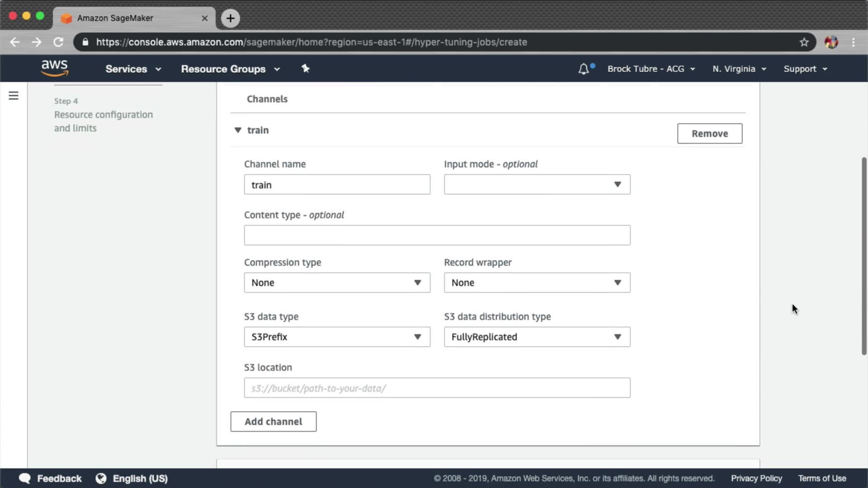Open the Compression type dropdown

(x=337, y=282)
